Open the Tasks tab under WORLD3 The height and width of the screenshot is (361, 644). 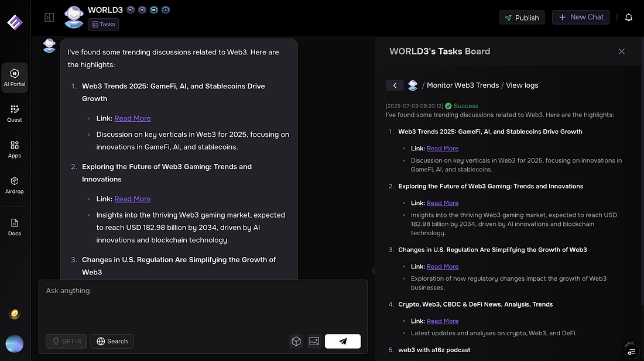(104, 25)
